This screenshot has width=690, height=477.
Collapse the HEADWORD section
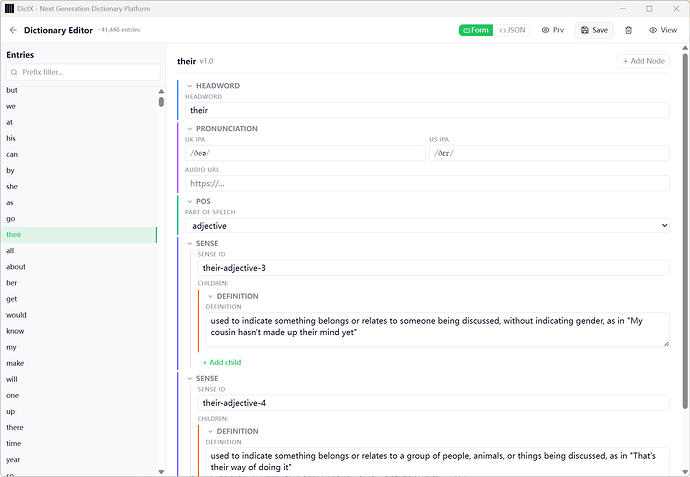click(x=190, y=86)
